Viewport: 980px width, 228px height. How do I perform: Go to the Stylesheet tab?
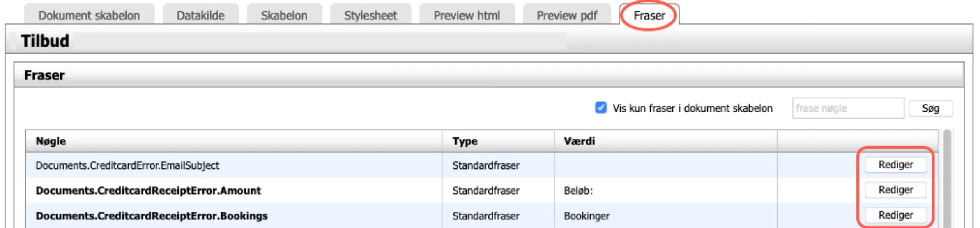370,15
